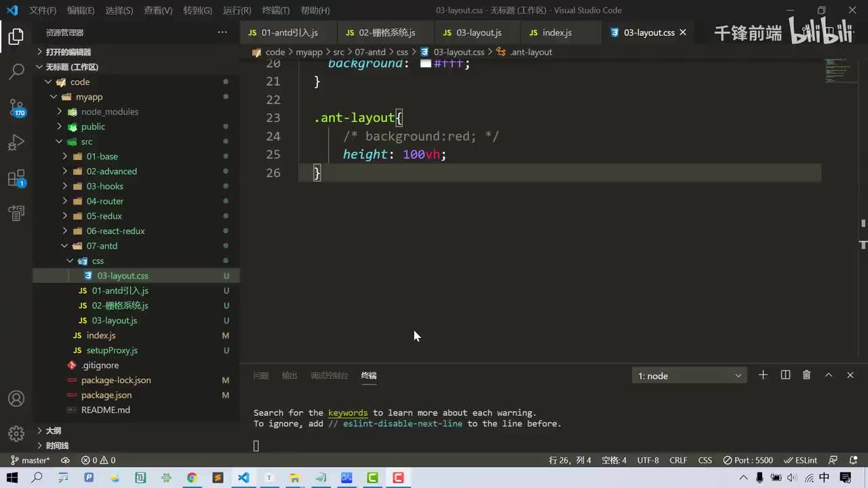
Task: Click the ESLint status bar item
Action: tap(801, 460)
